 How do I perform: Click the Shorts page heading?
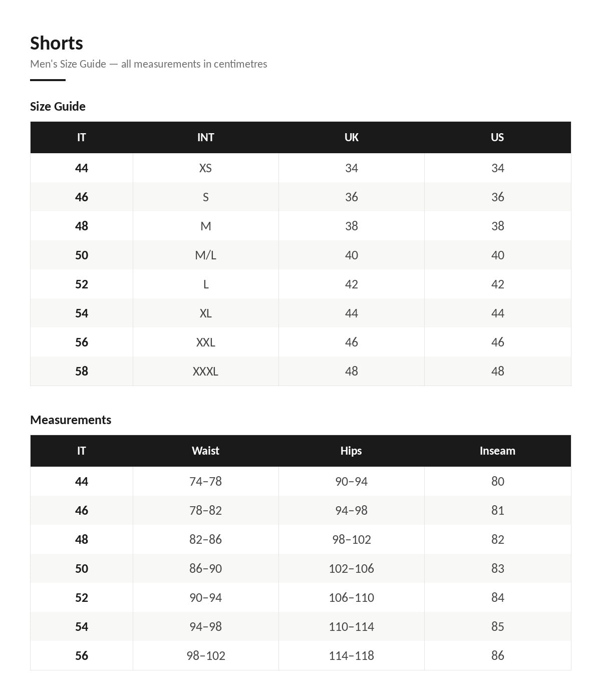57,43
